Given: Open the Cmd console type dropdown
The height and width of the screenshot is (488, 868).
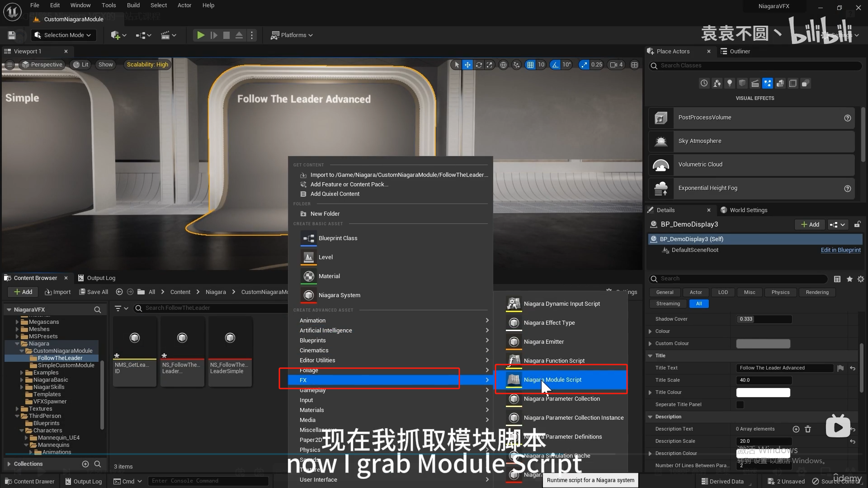Looking at the screenshot, I should coord(127,481).
